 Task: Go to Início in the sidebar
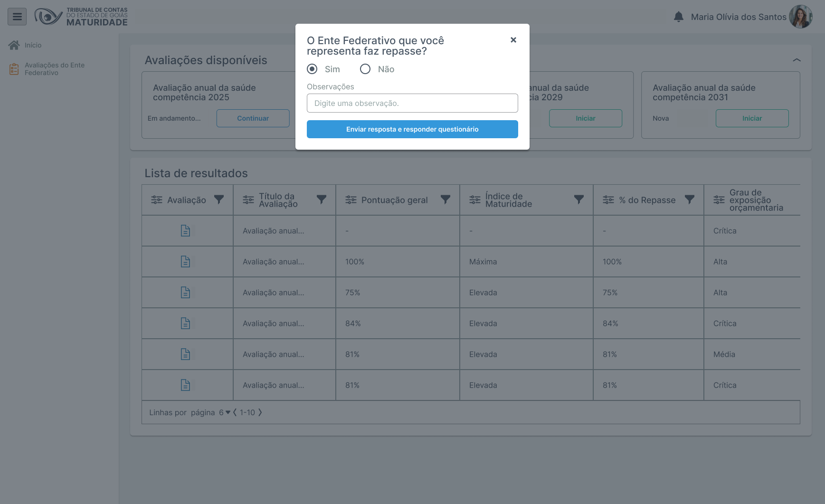point(33,45)
